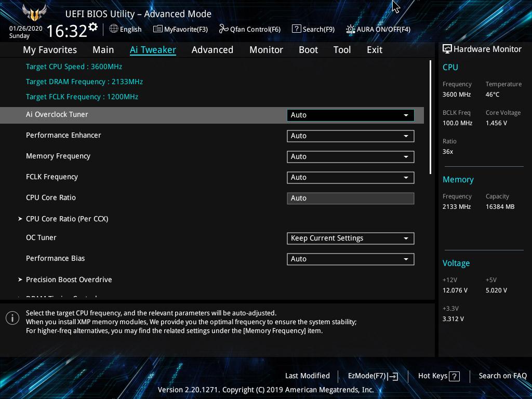Click the Memory Frequency label
Screen dimensions: 532x399
pyautogui.click(x=58, y=156)
